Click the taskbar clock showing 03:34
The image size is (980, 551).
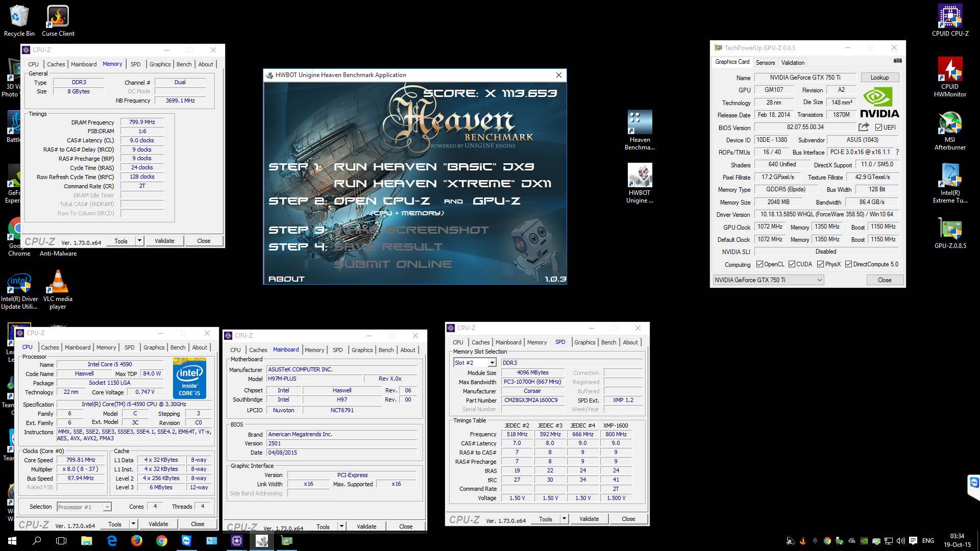coord(957,541)
